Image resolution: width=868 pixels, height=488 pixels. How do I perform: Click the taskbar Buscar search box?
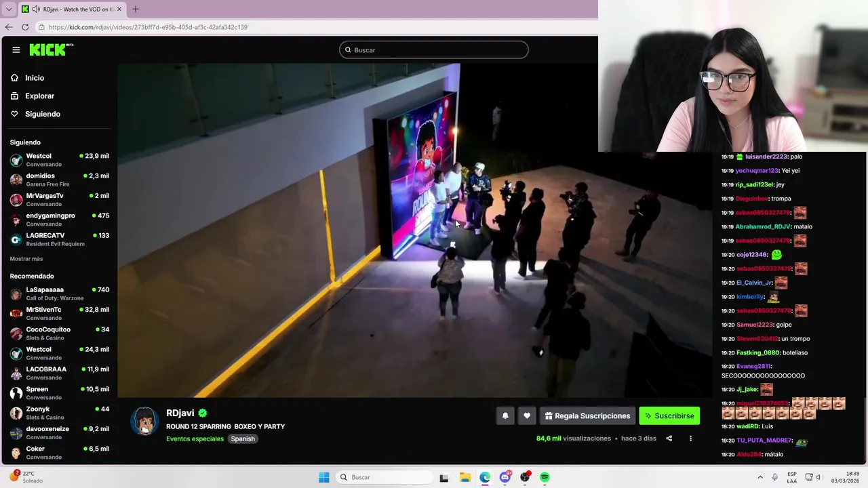pyautogui.click(x=385, y=477)
